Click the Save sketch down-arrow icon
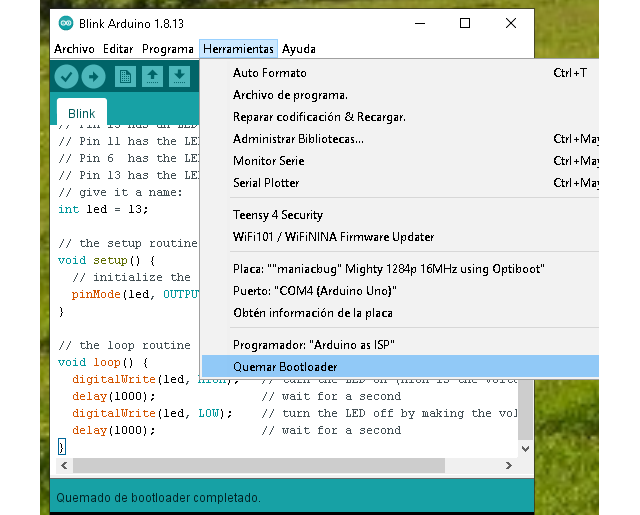Image resolution: width=640 pixels, height=515 pixels. pos(179,76)
